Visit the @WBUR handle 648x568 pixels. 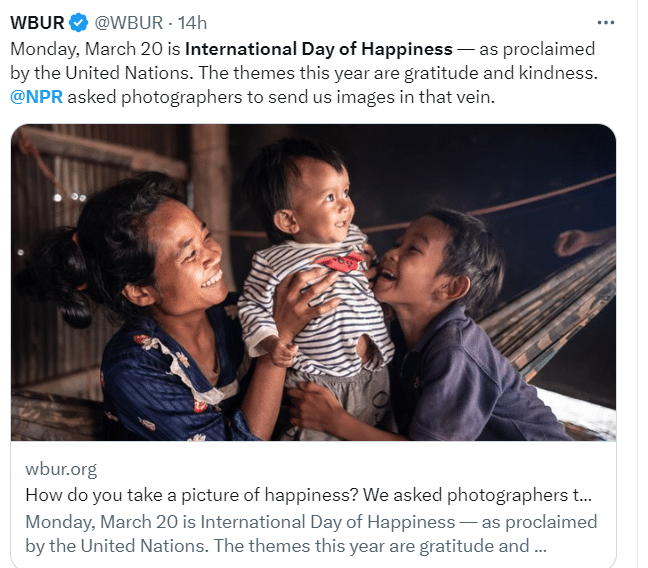pyautogui.click(x=130, y=23)
